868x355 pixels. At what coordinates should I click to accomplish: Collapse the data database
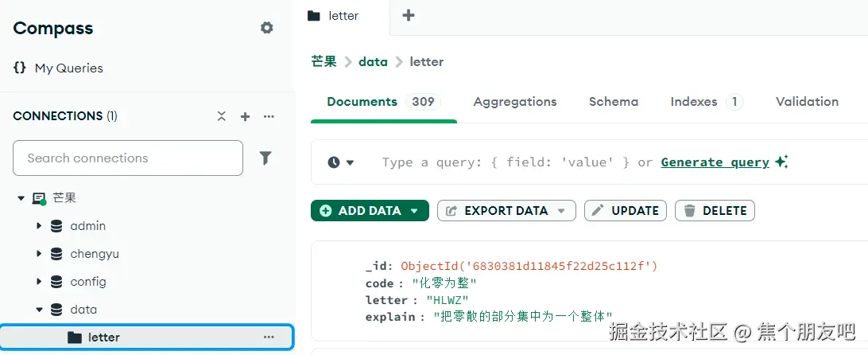pyautogui.click(x=39, y=310)
